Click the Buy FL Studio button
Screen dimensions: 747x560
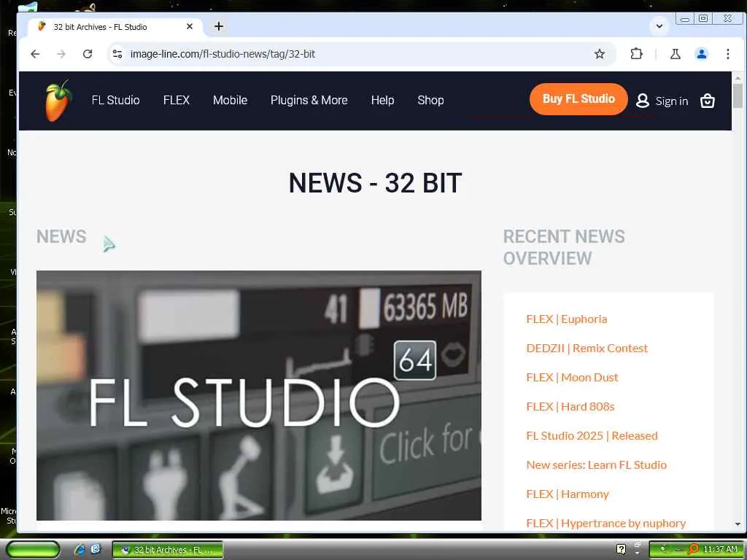click(578, 99)
